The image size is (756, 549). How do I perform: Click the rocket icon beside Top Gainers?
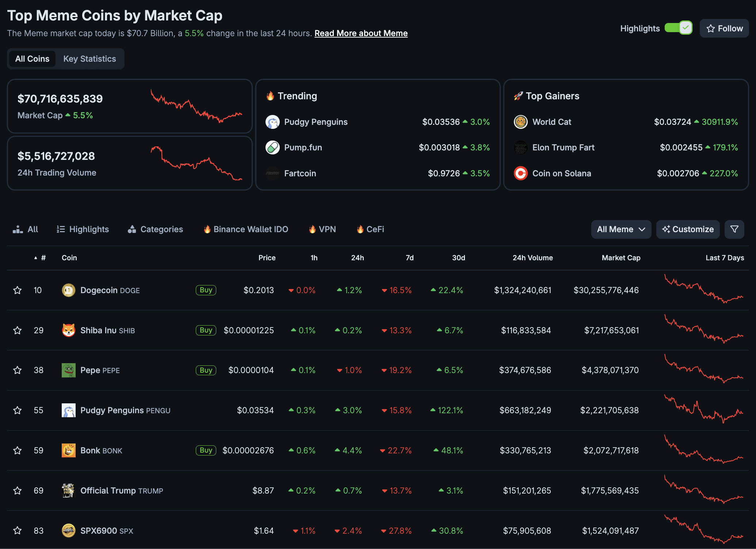519,96
